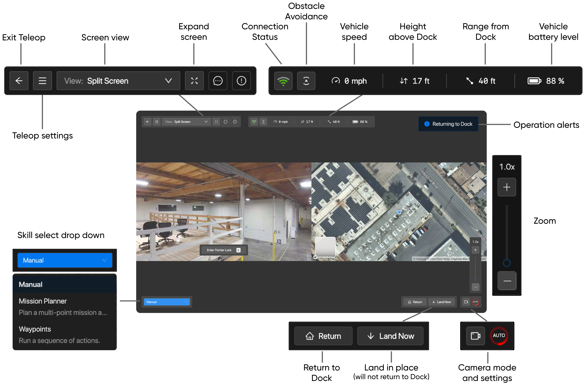The width and height of the screenshot is (588, 392).
Task: Click the enlarged 88 % battery readout
Action: [x=546, y=81]
